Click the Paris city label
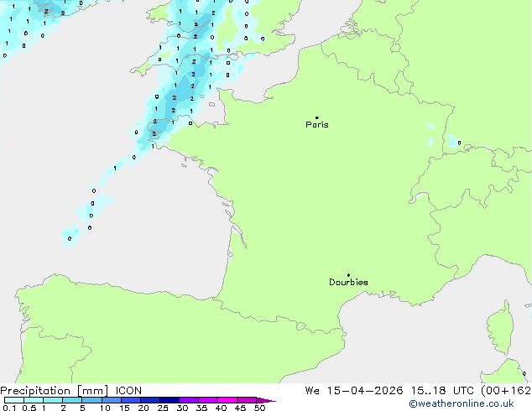The height and width of the screenshot is (411, 532). (317, 125)
